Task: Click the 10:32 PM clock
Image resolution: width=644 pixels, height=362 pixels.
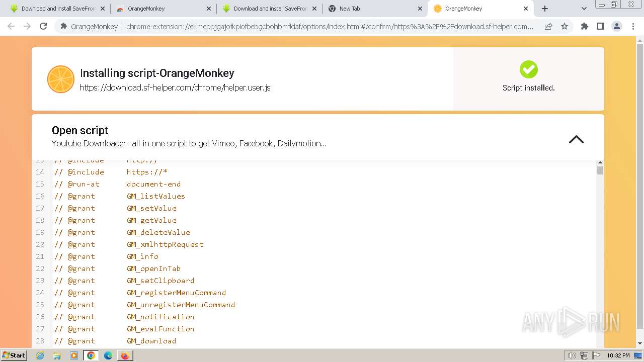Action: (618, 355)
